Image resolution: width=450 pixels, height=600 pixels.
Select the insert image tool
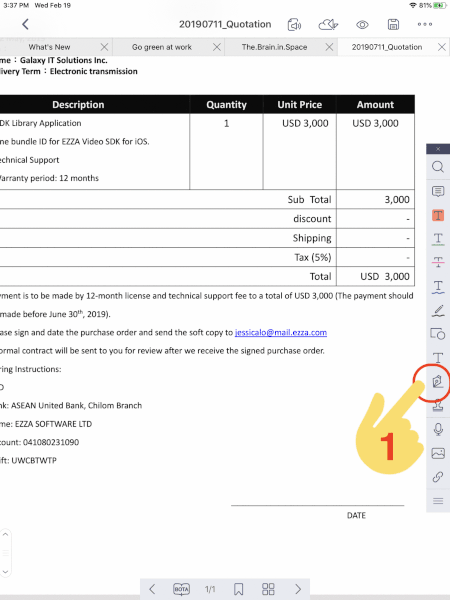[438, 453]
